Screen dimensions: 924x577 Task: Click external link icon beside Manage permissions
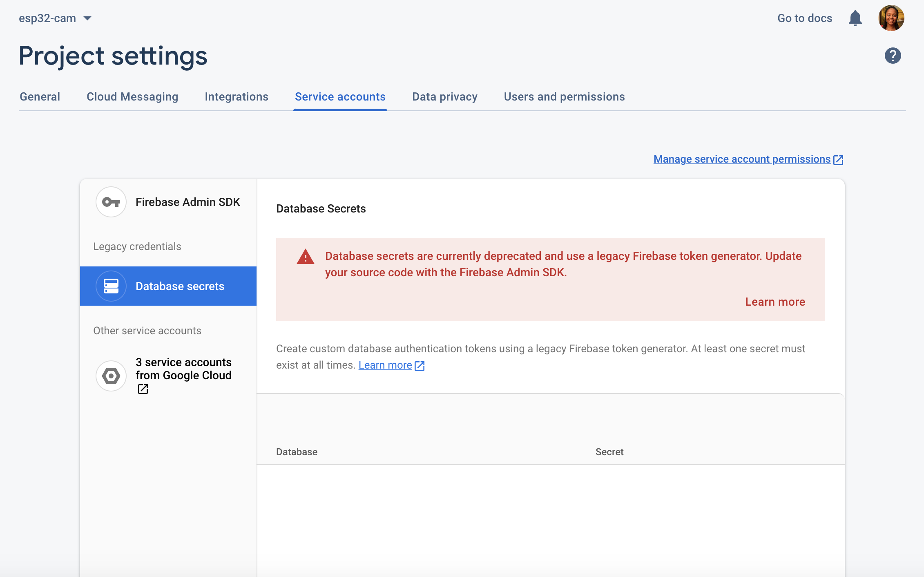[x=838, y=160]
